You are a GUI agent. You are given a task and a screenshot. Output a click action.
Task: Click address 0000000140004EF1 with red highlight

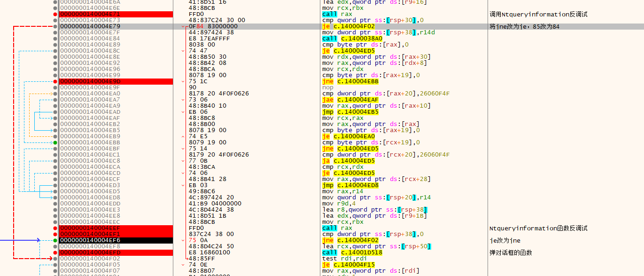point(90,234)
